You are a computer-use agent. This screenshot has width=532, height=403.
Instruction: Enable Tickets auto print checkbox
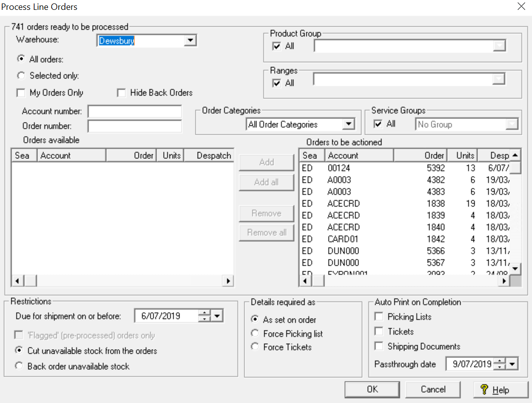pos(379,331)
